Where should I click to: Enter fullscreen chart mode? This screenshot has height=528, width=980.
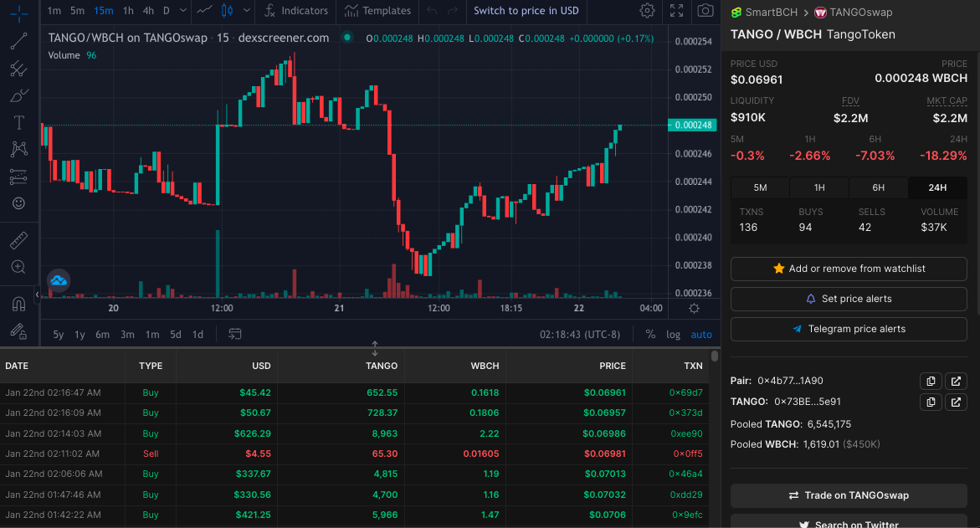(676, 11)
